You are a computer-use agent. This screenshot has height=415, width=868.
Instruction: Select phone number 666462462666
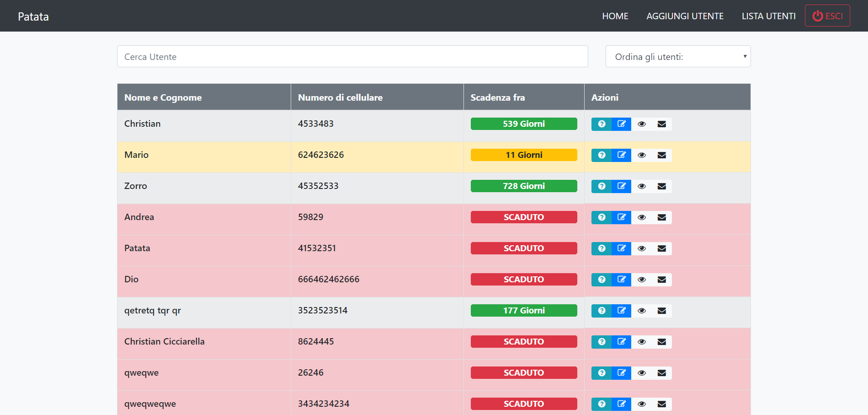329,279
